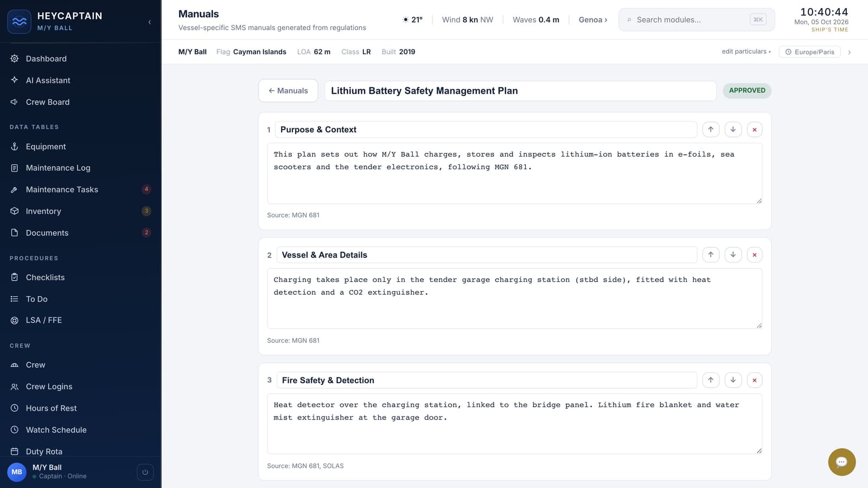Click the LSA / FFE lifebuoy icon
The width and height of the screenshot is (868, 488).
point(15,320)
